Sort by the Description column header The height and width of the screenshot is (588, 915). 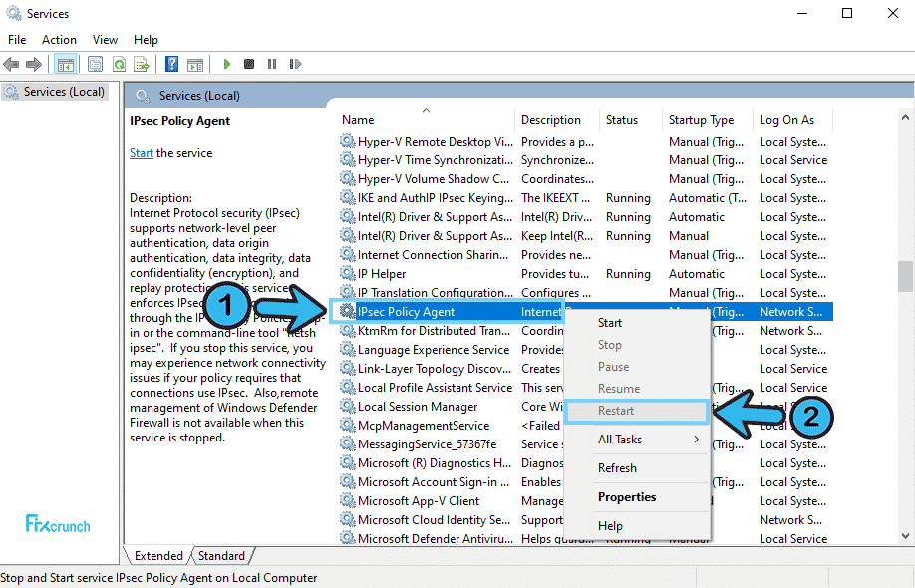(x=557, y=120)
